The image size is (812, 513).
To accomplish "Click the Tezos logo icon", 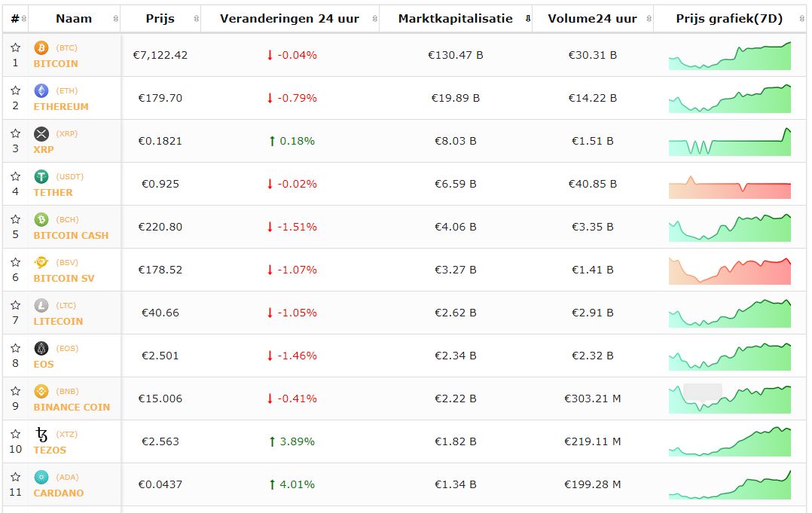I will pos(41,435).
